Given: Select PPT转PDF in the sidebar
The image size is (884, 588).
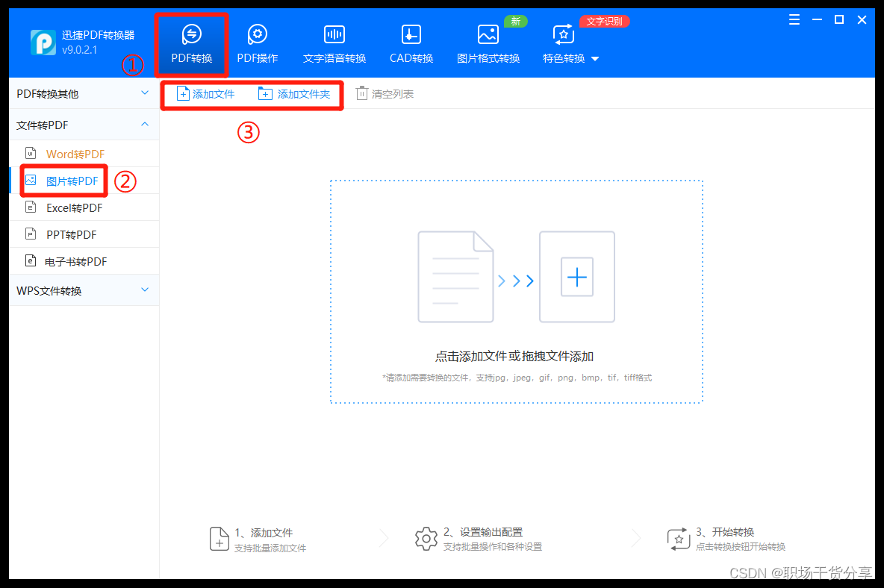Looking at the screenshot, I should pyautogui.click(x=84, y=234).
